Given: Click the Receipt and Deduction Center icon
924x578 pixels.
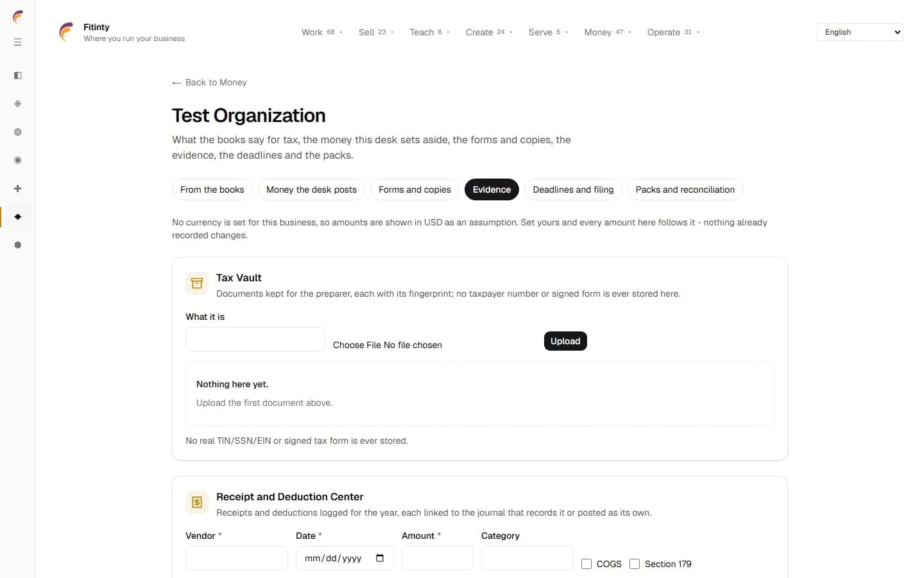Looking at the screenshot, I should 197,502.
